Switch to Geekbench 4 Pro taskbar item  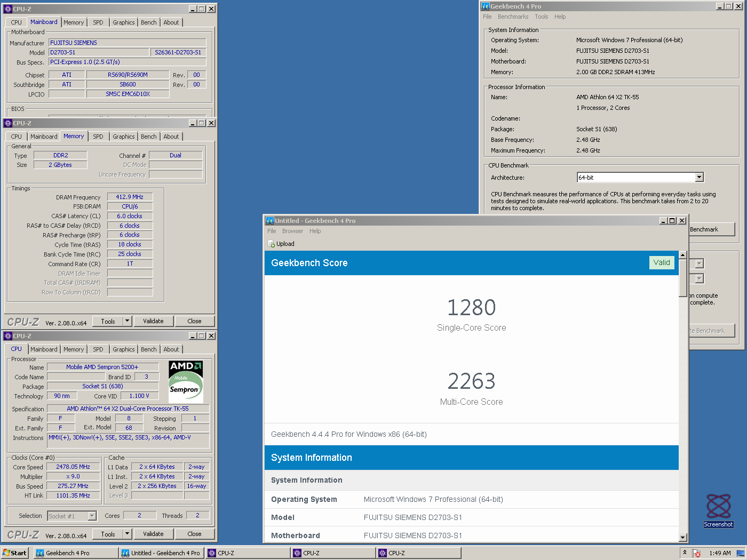76,553
